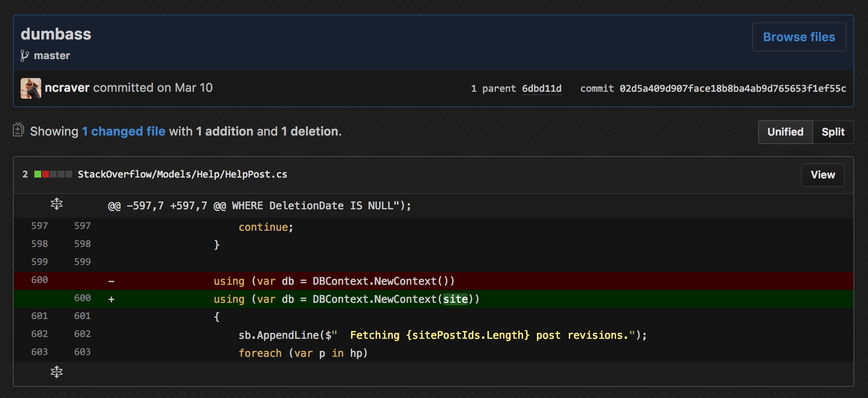
Task: Click the minus marker on deleted line
Action: click(x=111, y=281)
